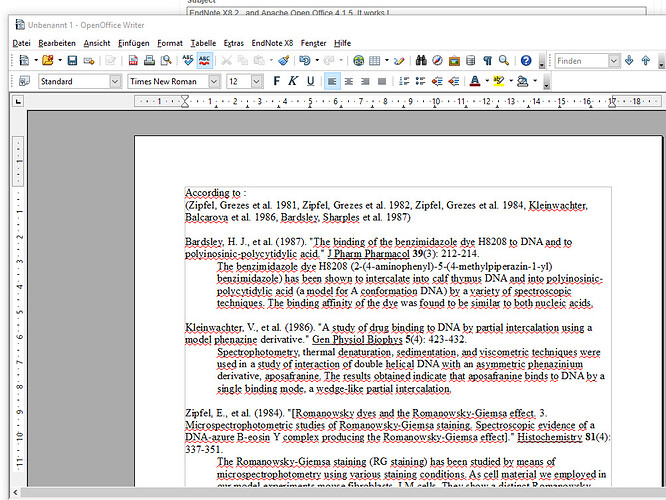
Task: Click the Open file folder icon
Action: click(x=48, y=61)
